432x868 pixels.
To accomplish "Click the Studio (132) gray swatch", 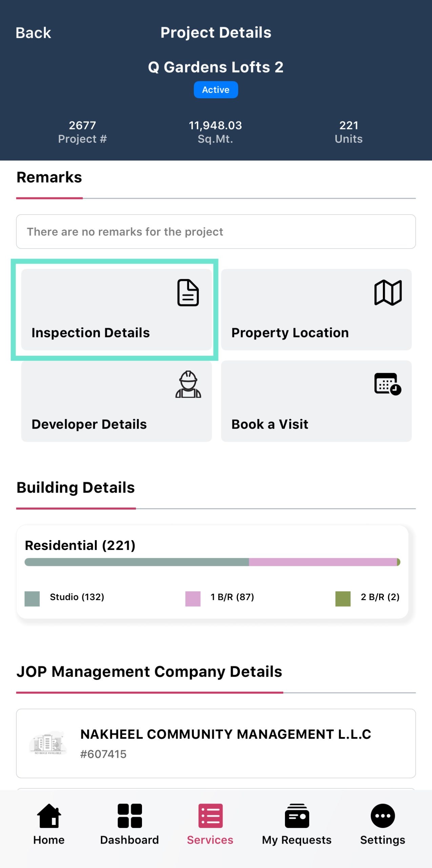I will click(32, 598).
